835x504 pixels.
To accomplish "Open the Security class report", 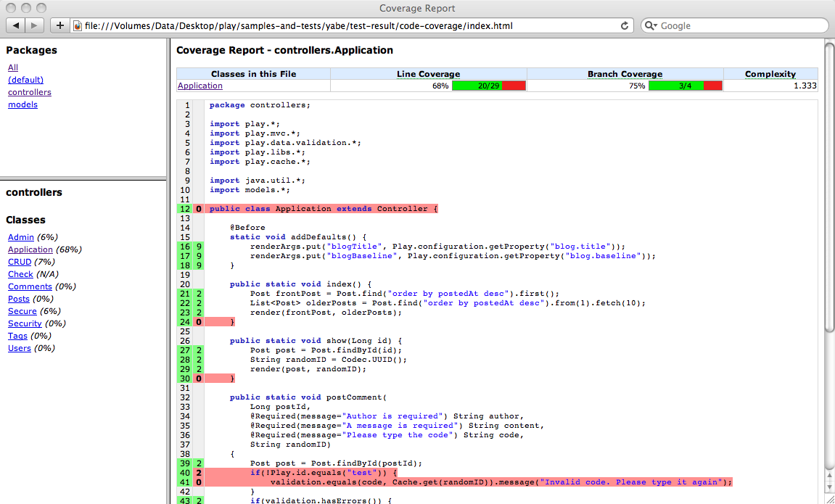I will tap(25, 323).
